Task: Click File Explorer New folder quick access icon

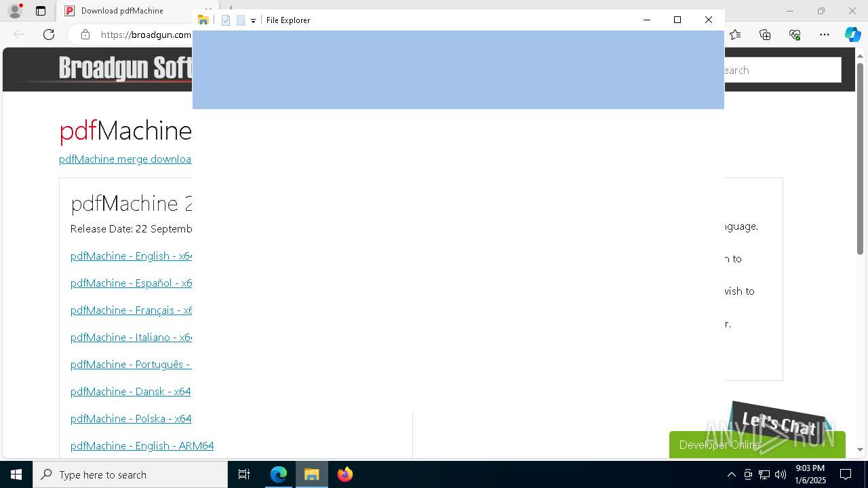Action: coord(241,20)
